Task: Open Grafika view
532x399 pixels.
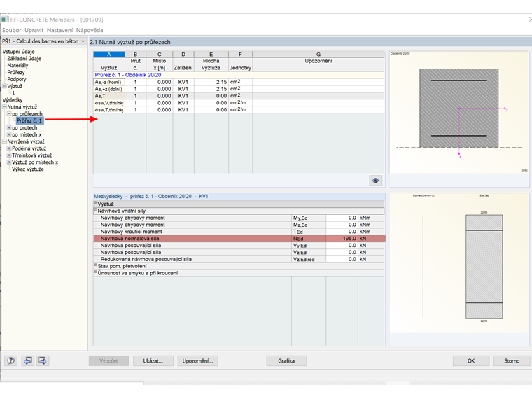Action: click(286, 360)
